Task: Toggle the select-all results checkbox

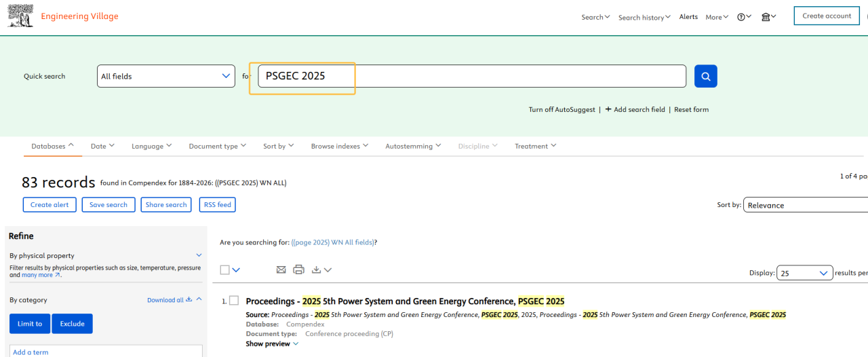Action: (225, 269)
